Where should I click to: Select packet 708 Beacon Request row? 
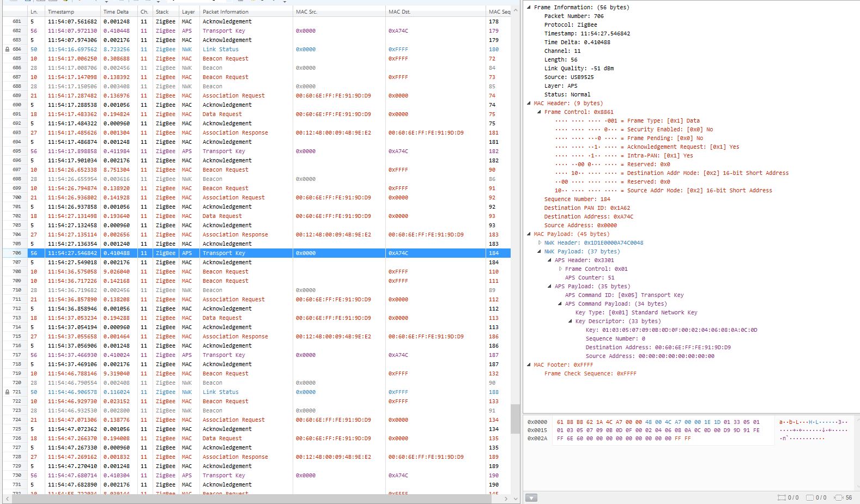256,271
